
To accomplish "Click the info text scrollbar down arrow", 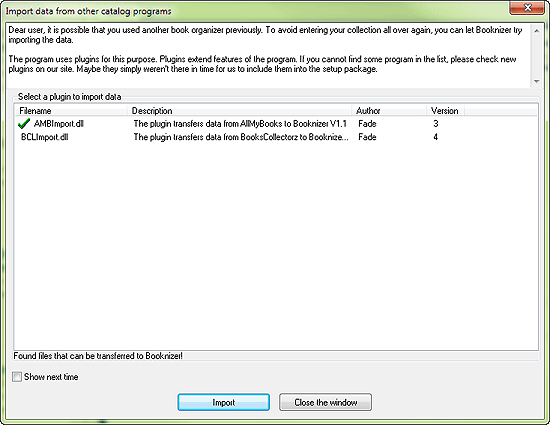I will click(536, 81).
